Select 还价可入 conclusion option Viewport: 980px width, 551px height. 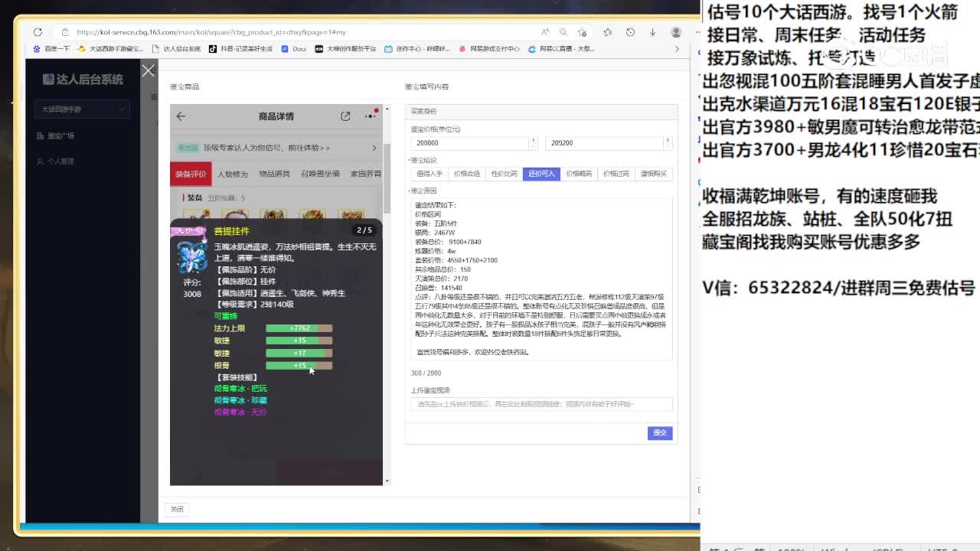[x=541, y=174]
